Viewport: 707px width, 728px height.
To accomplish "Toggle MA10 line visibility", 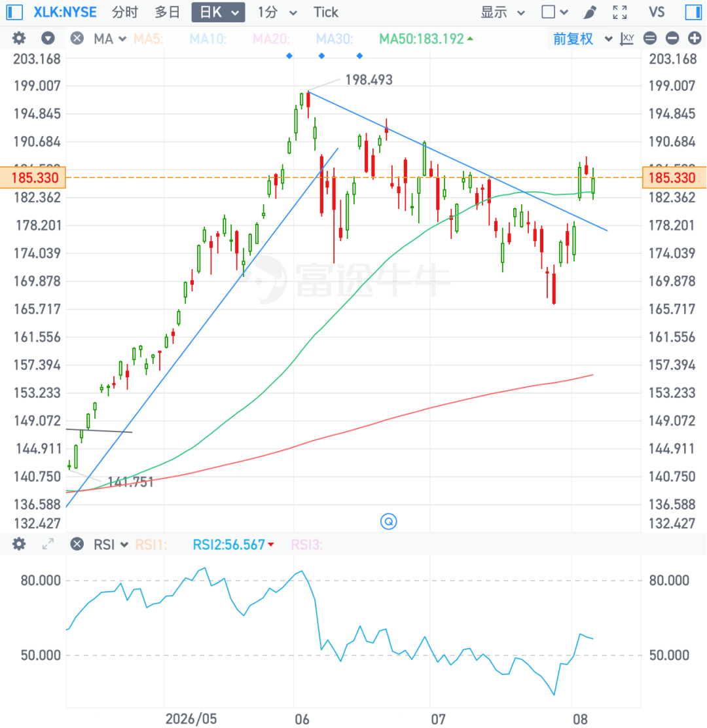I will coord(208,39).
